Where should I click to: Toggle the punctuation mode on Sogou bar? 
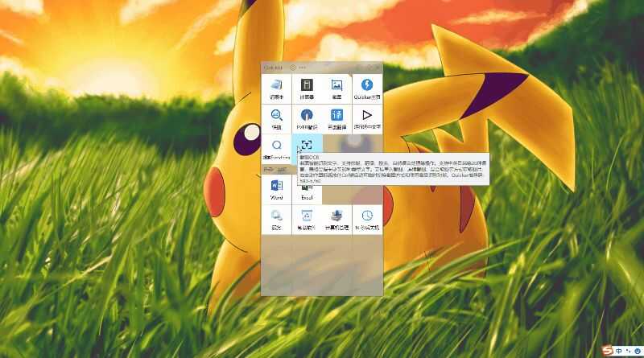[x=629, y=351]
